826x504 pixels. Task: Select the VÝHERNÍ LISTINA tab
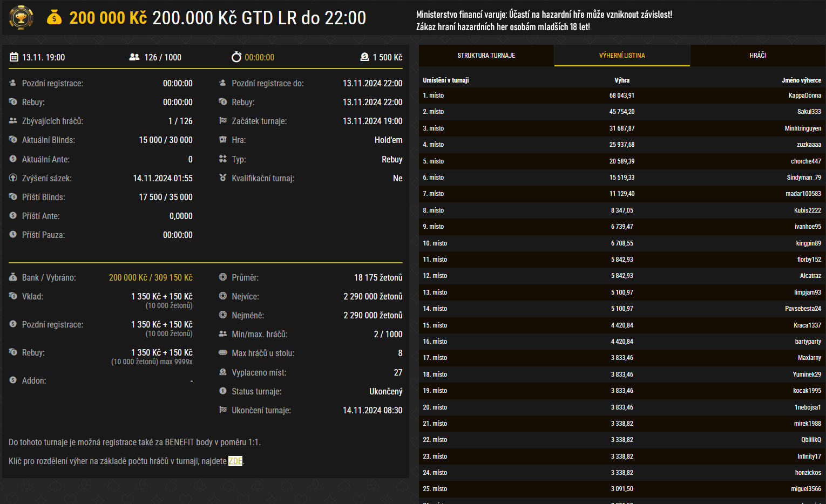click(x=621, y=56)
